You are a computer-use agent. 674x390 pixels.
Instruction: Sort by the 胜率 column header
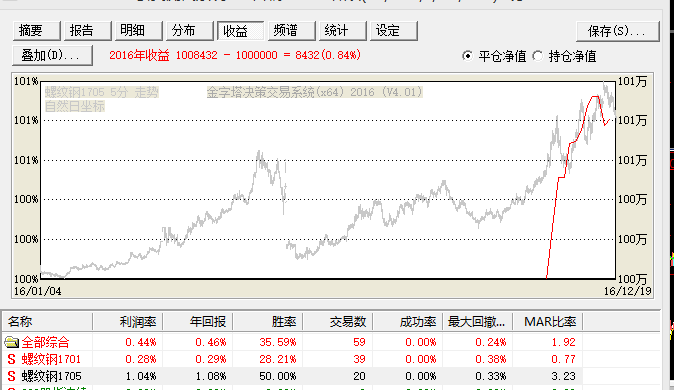tap(267, 322)
